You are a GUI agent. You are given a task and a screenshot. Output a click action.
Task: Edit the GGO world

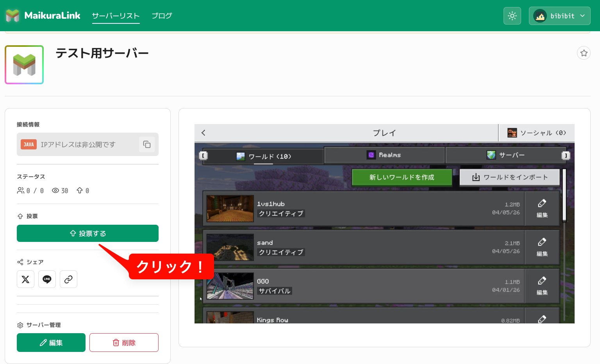(x=542, y=286)
